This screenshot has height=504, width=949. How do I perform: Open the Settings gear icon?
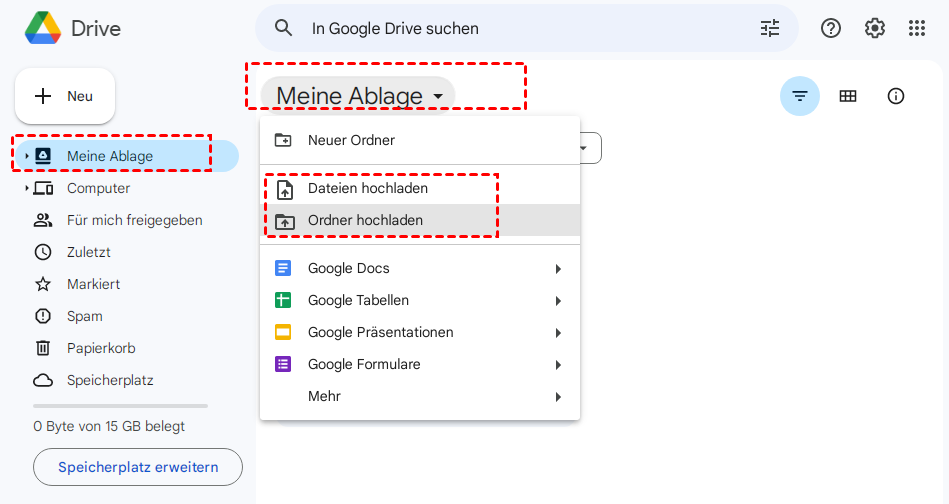[875, 28]
